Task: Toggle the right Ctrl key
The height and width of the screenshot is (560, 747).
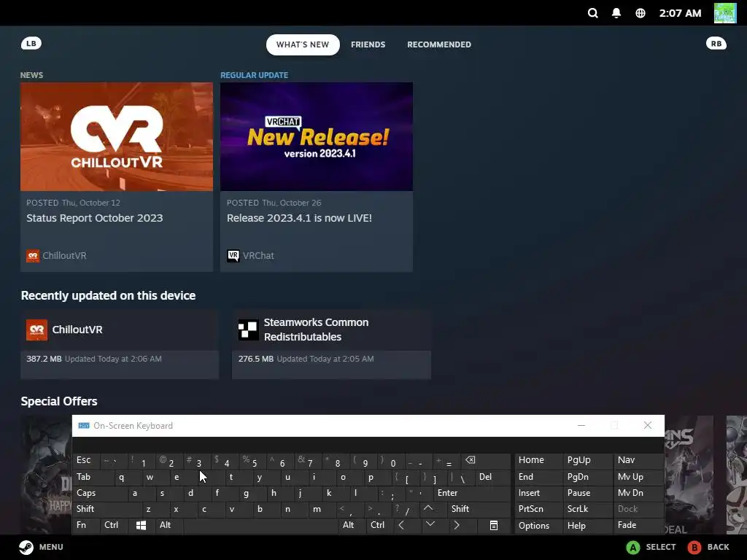Action: (x=379, y=525)
